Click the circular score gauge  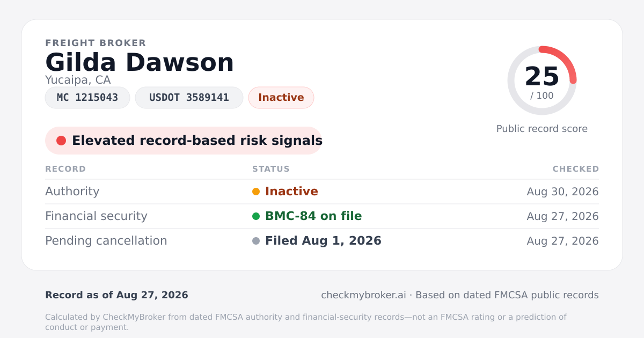point(542,80)
